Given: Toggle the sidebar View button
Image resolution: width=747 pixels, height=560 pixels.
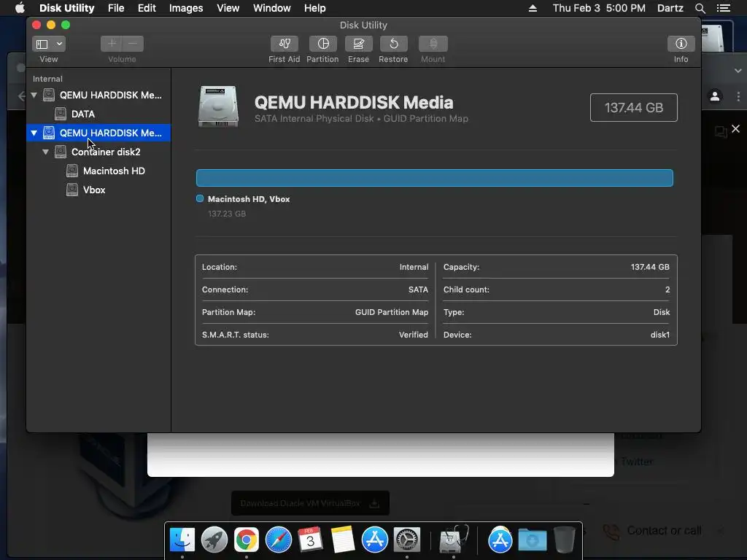Looking at the screenshot, I should tap(42, 44).
